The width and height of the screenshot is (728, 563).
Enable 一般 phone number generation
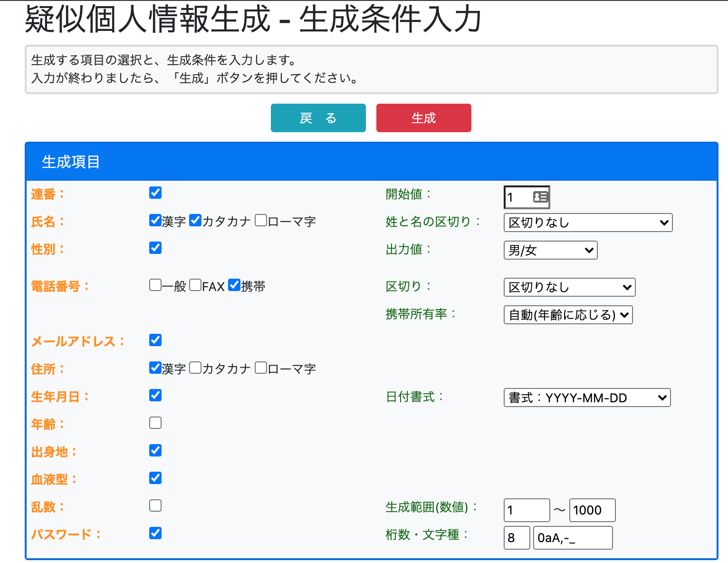pyautogui.click(x=155, y=285)
